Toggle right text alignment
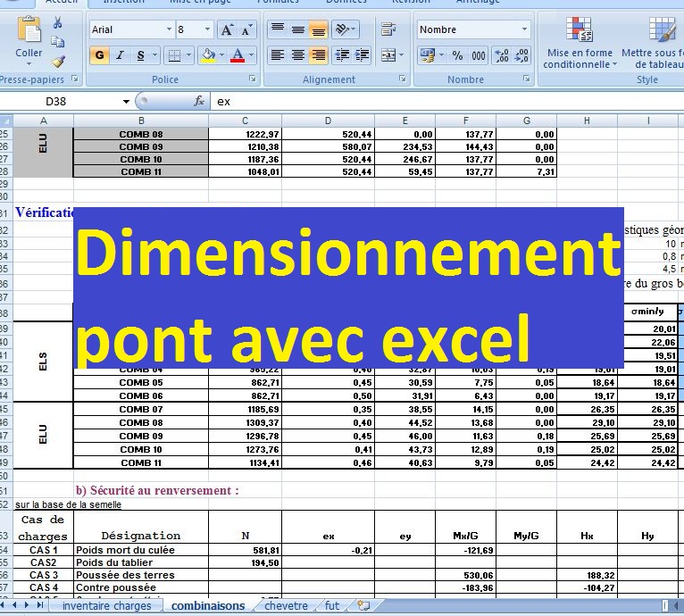The image size is (684, 616). click(x=319, y=55)
